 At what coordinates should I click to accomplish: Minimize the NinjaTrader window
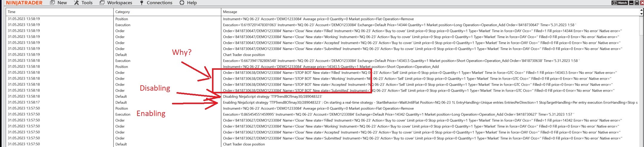coord(631,3)
